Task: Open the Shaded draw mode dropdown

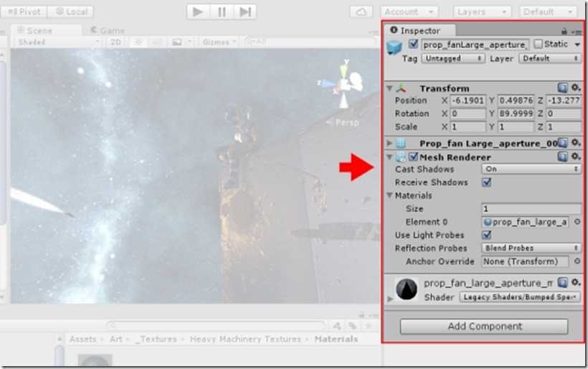Action: (x=59, y=42)
